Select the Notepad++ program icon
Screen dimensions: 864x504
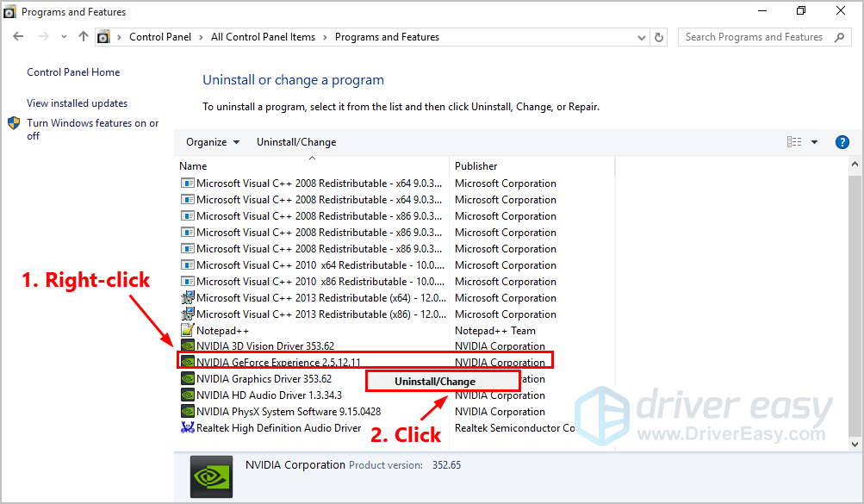pyautogui.click(x=188, y=330)
